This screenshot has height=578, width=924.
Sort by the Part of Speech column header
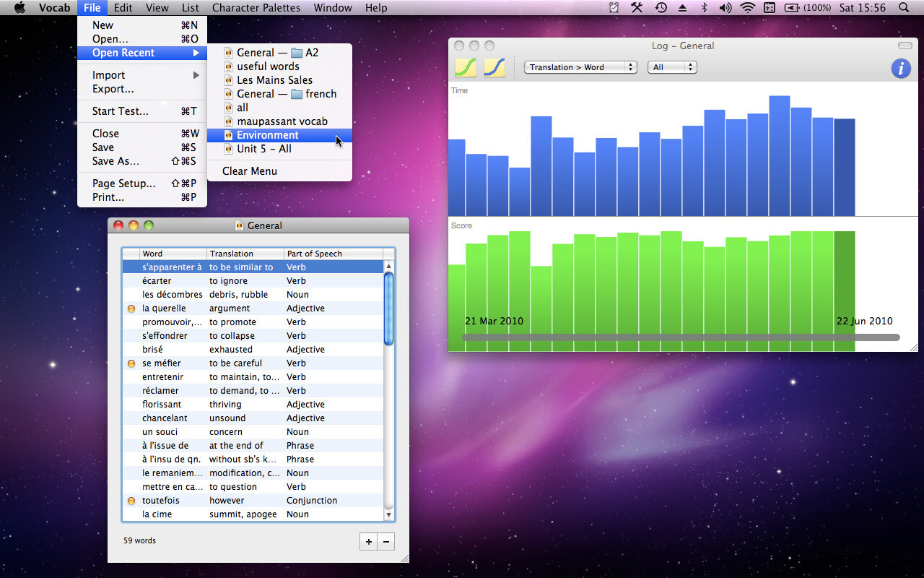334,254
